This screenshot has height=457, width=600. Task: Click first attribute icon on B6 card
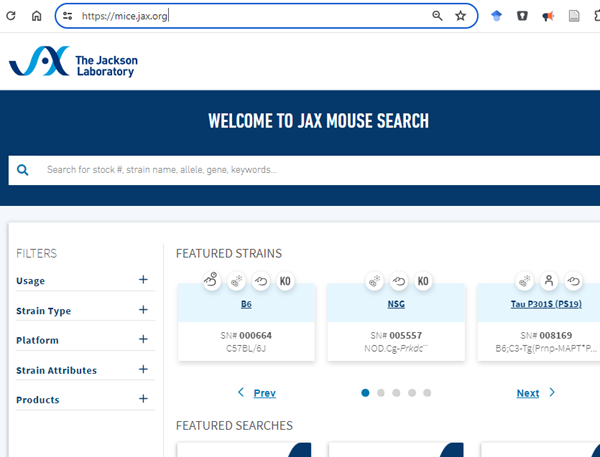point(212,281)
